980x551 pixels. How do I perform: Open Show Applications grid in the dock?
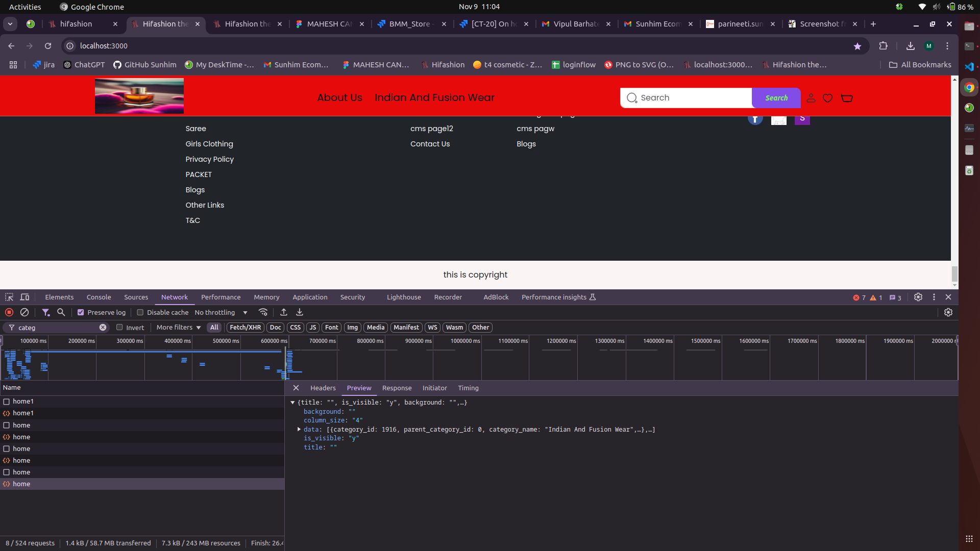pyautogui.click(x=969, y=539)
